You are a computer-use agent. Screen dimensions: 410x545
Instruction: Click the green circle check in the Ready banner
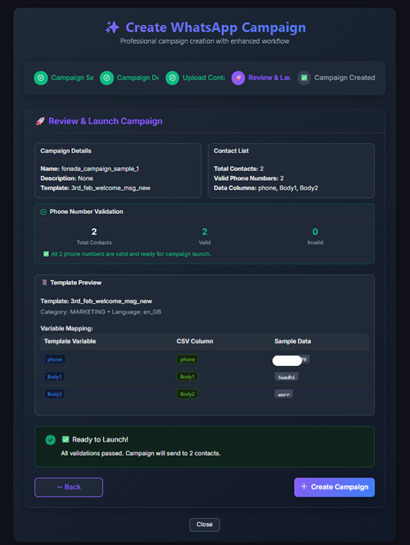pos(50,440)
